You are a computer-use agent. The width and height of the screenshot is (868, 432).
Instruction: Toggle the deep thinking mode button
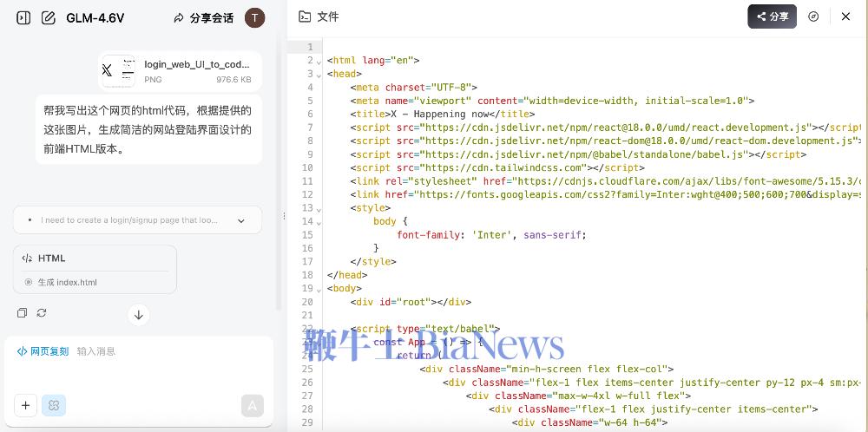(x=54, y=405)
